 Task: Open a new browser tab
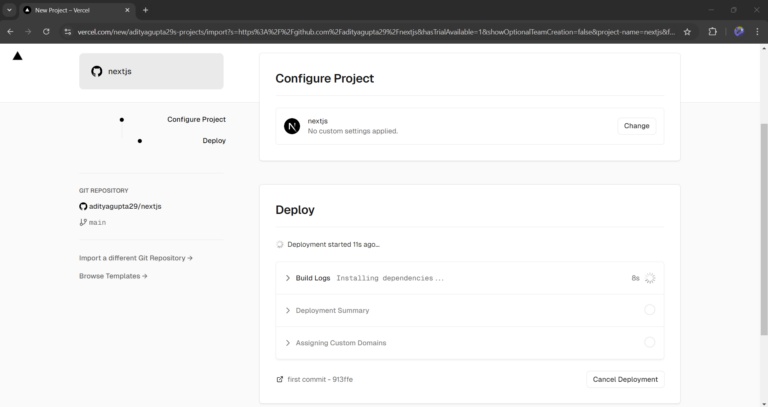tap(145, 10)
